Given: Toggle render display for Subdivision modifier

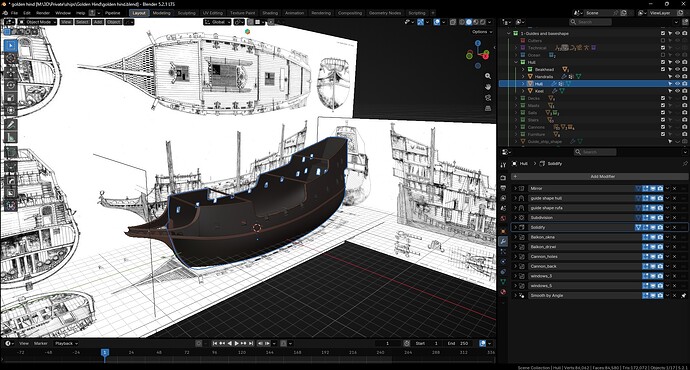Looking at the screenshot, I should pos(660,218).
